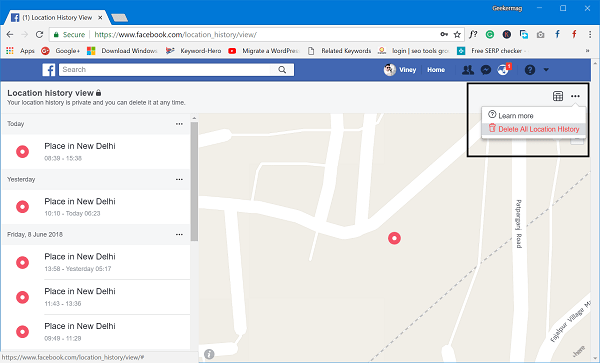Open the Related Keywords bookmark
The image size is (600, 363).
(x=340, y=51)
